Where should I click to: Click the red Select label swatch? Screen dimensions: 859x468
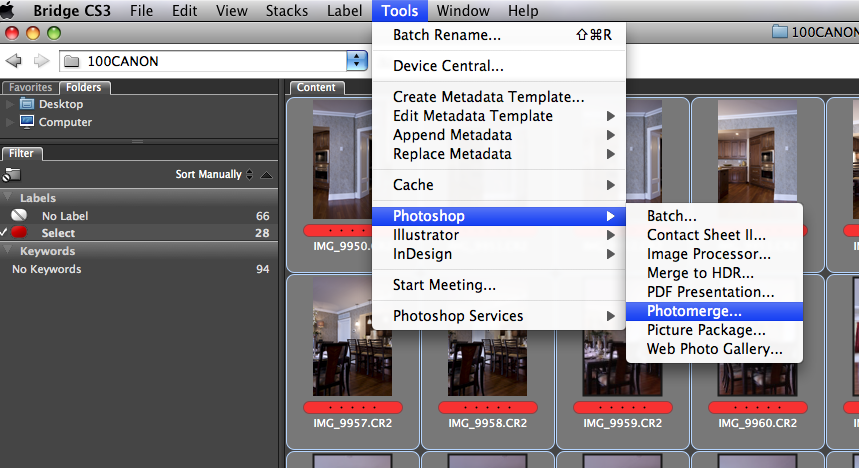pos(19,232)
